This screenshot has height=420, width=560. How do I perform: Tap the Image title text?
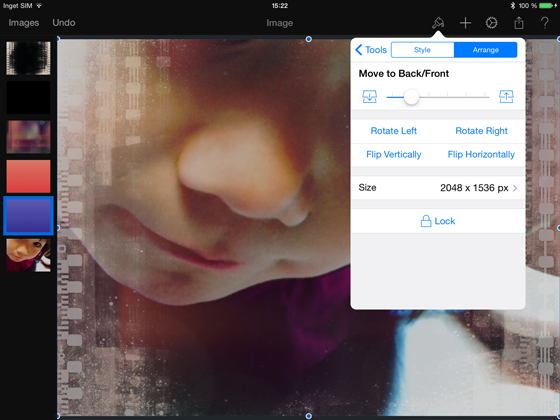pyautogui.click(x=280, y=23)
